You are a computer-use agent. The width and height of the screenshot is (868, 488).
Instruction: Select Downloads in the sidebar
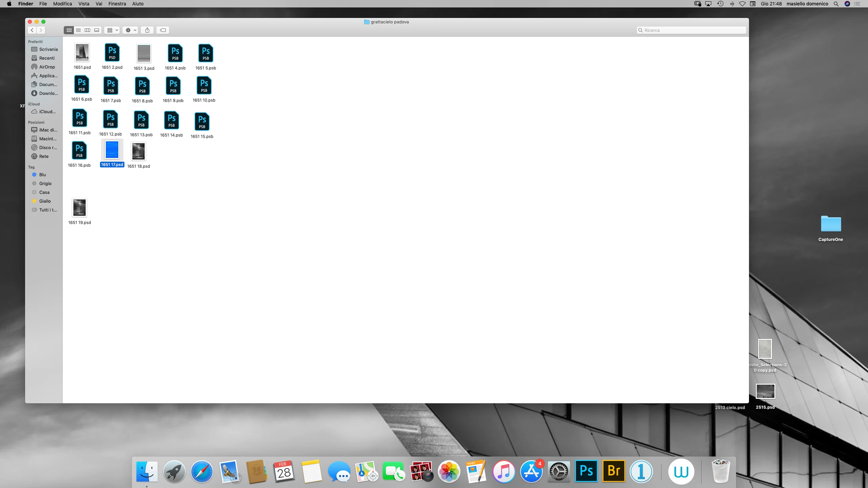[x=48, y=93]
